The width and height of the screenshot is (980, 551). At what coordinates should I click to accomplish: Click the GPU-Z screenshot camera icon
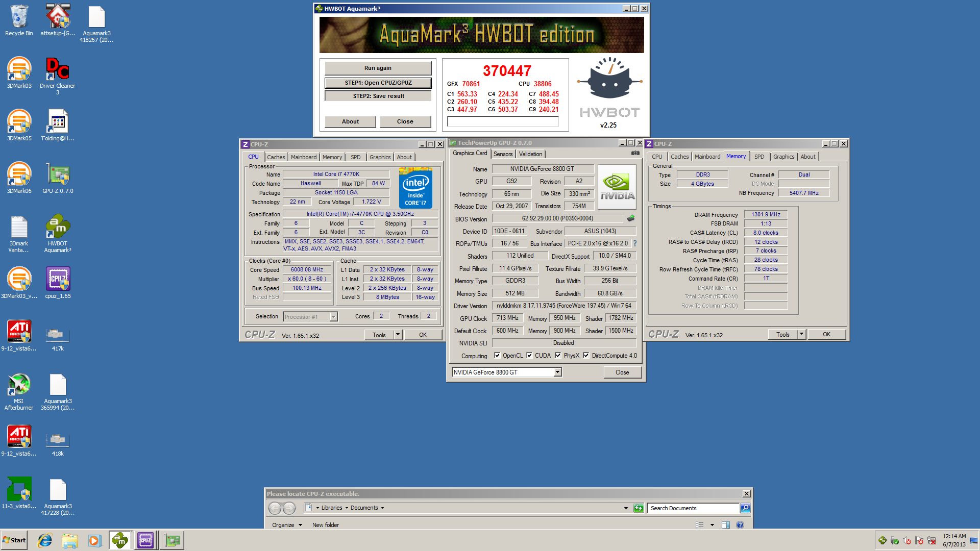tap(635, 153)
